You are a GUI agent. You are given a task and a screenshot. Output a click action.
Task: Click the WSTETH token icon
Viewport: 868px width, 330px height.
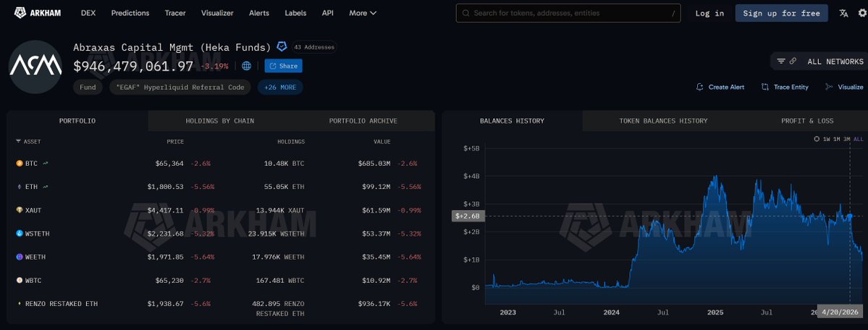pyautogui.click(x=20, y=234)
